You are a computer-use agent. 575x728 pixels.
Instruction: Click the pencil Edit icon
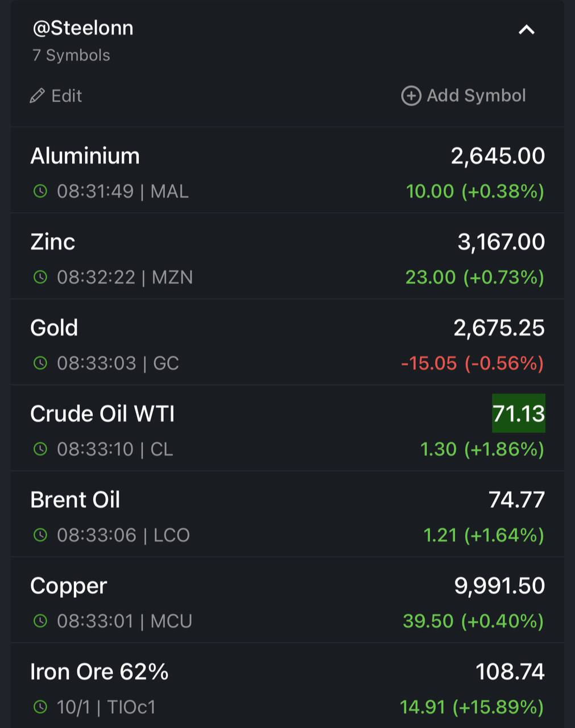click(37, 96)
